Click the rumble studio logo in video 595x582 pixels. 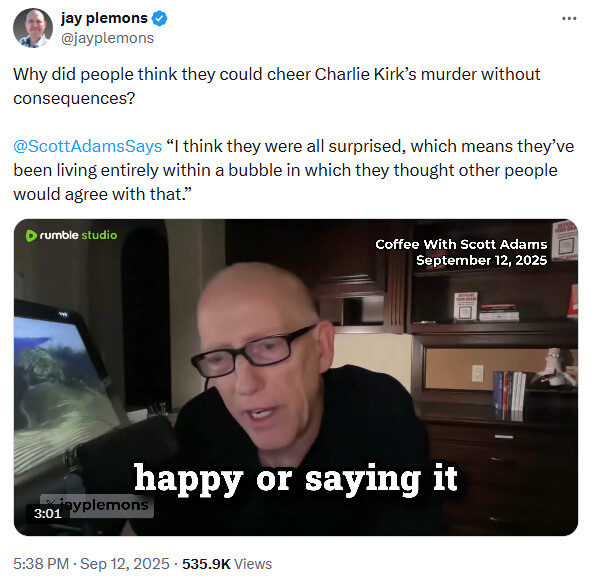click(71, 235)
